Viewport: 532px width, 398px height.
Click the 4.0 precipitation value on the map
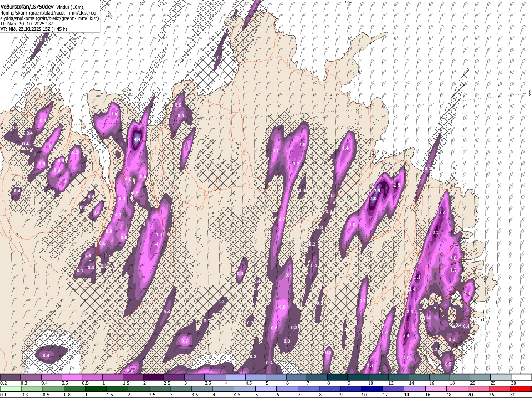(x=373, y=199)
